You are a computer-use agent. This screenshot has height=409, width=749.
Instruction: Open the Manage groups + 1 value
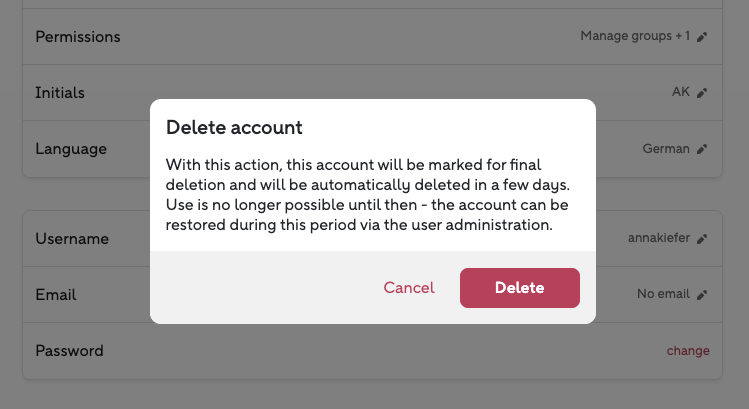pos(635,36)
